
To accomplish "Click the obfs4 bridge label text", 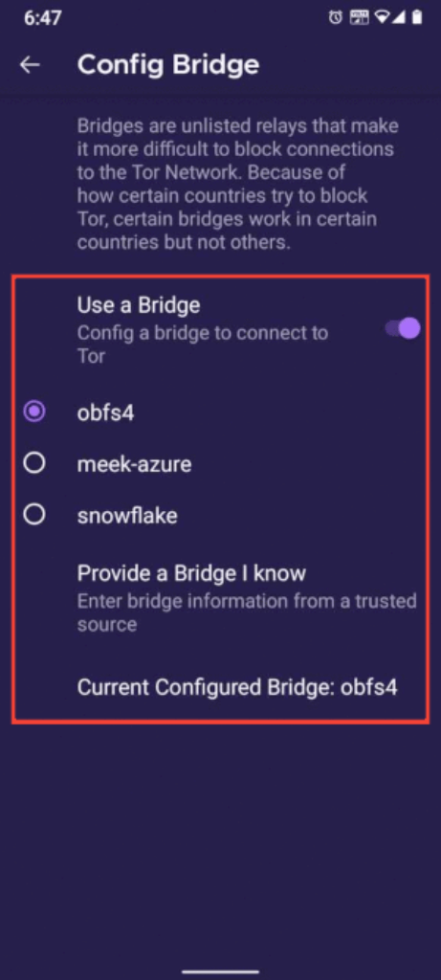I will (105, 412).
